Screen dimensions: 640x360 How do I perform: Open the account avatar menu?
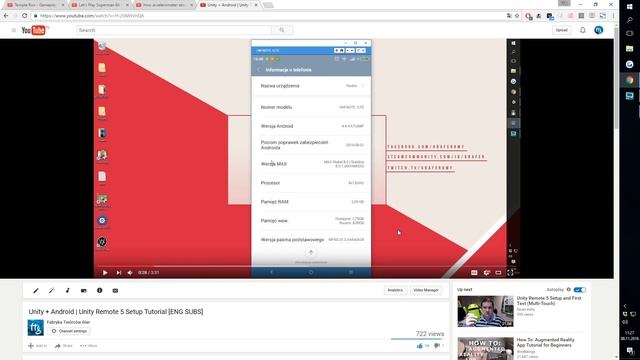point(599,30)
